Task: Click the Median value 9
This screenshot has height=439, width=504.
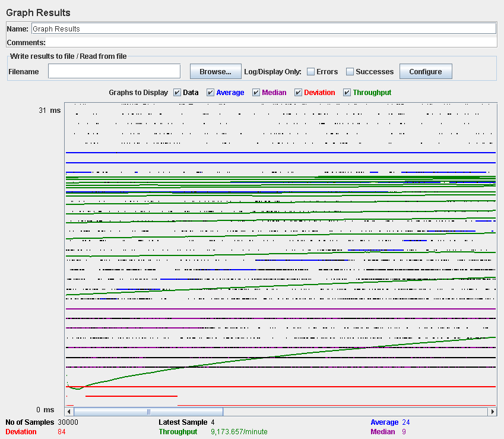Action: tap(404, 432)
